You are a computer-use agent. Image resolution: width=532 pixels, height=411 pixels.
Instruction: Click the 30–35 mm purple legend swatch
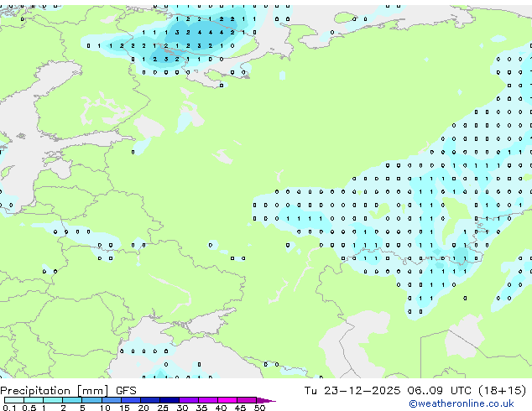(x=188, y=400)
